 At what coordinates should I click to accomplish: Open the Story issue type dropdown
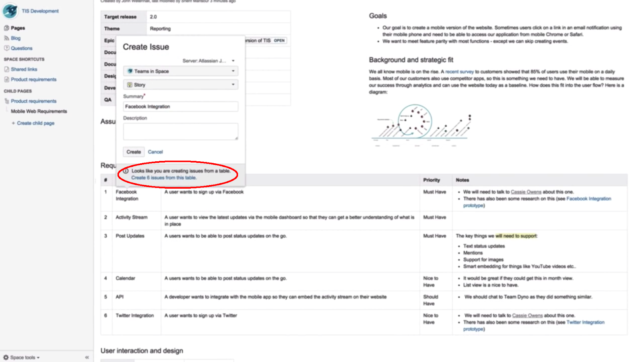point(180,84)
